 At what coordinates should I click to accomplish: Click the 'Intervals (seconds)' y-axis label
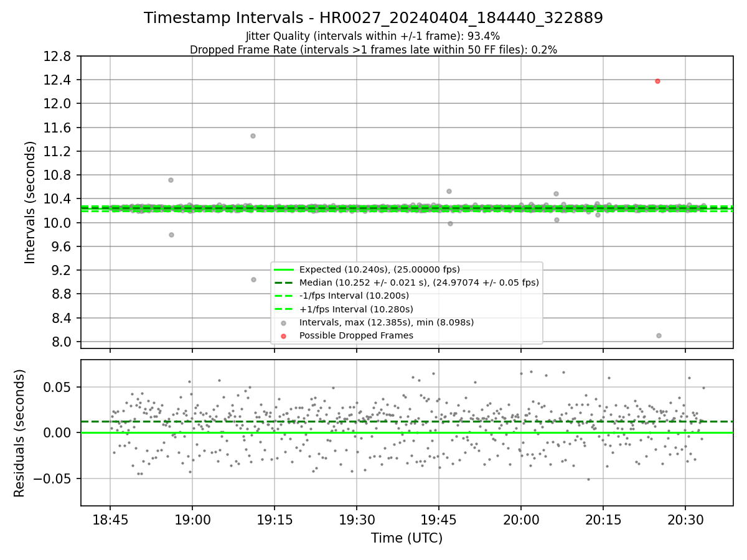(x=31, y=202)
